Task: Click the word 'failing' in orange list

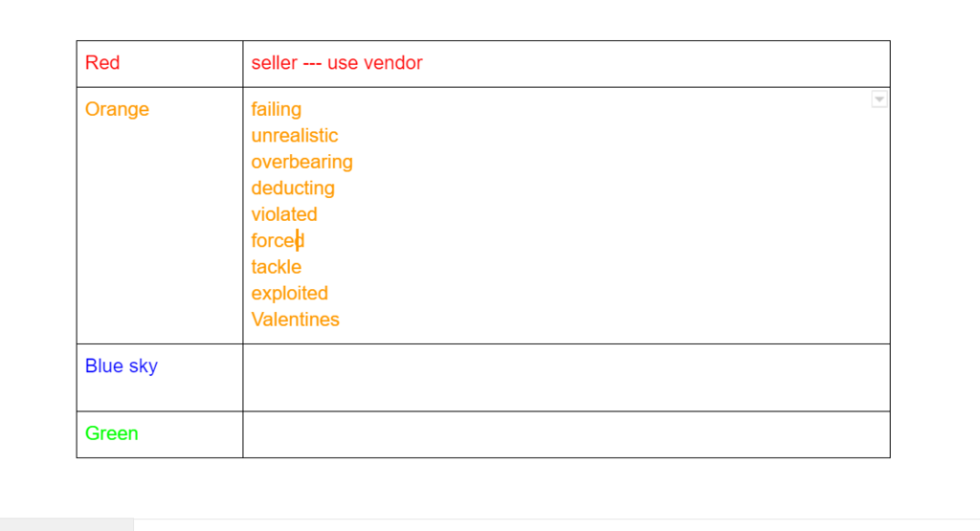Action: (277, 109)
